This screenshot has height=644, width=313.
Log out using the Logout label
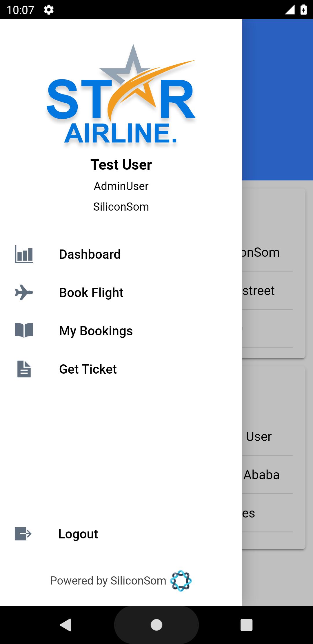click(78, 534)
